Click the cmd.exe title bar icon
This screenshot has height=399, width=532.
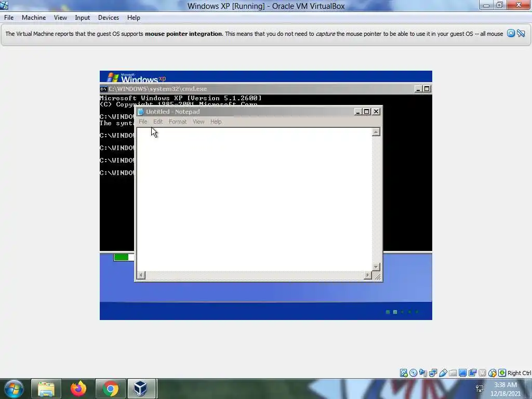pyautogui.click(x=103, y=89)
